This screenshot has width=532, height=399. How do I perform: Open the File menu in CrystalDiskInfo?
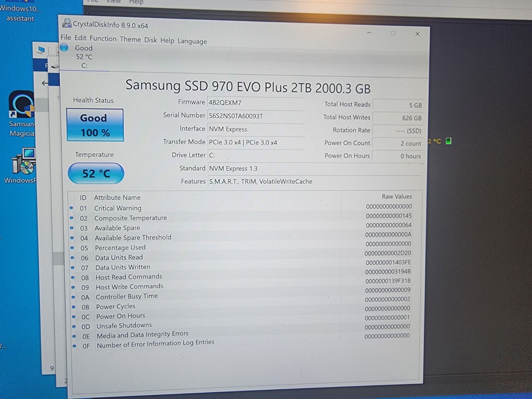click(x=66, y=37)
